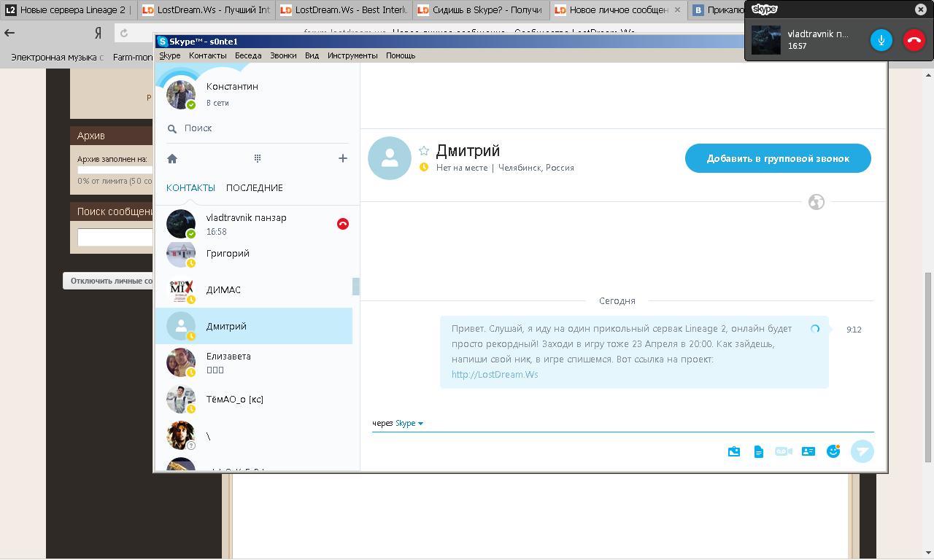This screenshot has width=934, height=560.
Task: Switch to the Сидишь в Skype? browser tab
Action: tap(481, 10)
